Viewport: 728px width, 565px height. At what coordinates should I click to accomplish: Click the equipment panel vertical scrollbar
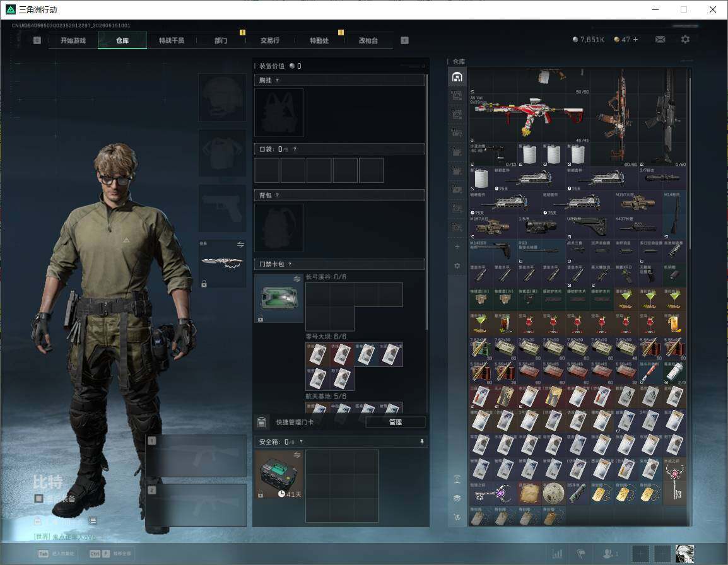tap(426, 202)
